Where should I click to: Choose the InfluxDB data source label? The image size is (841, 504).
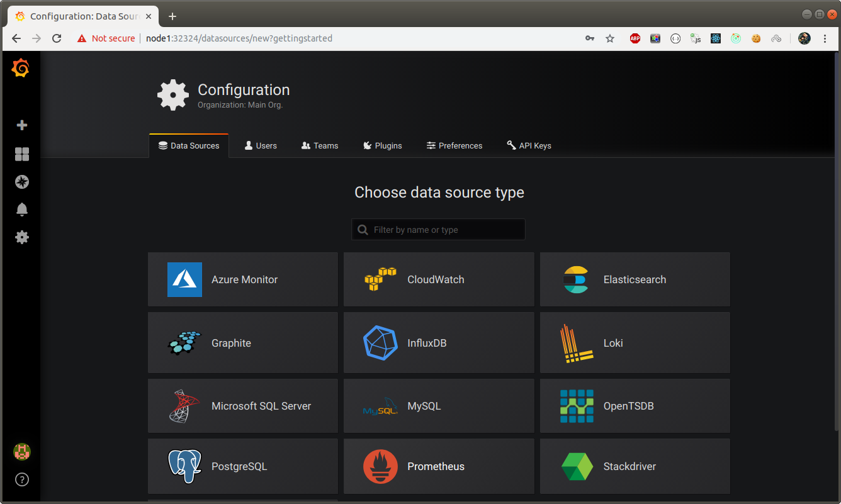pyautogui.click(x=427, y=343)
